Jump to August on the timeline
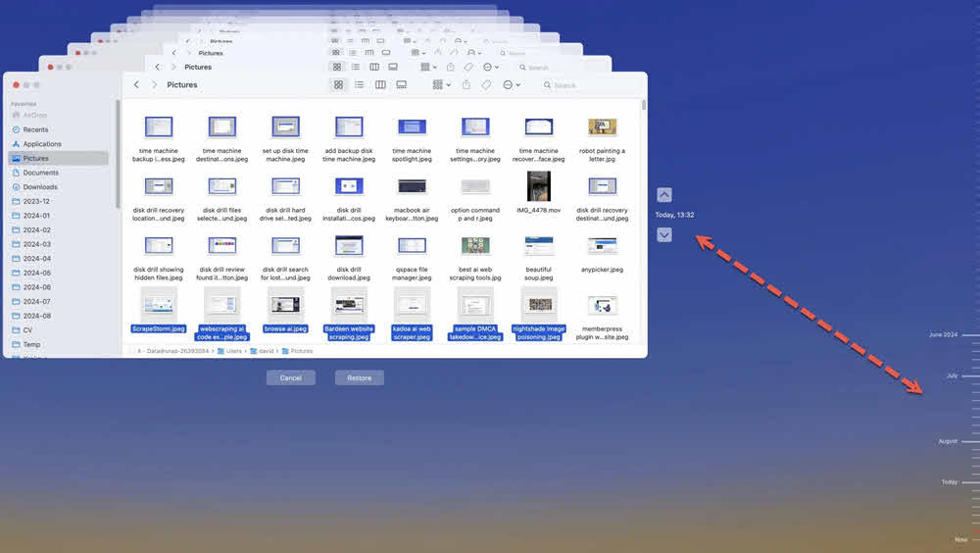This screenshot has width=980, height=553. click(948, 441)
